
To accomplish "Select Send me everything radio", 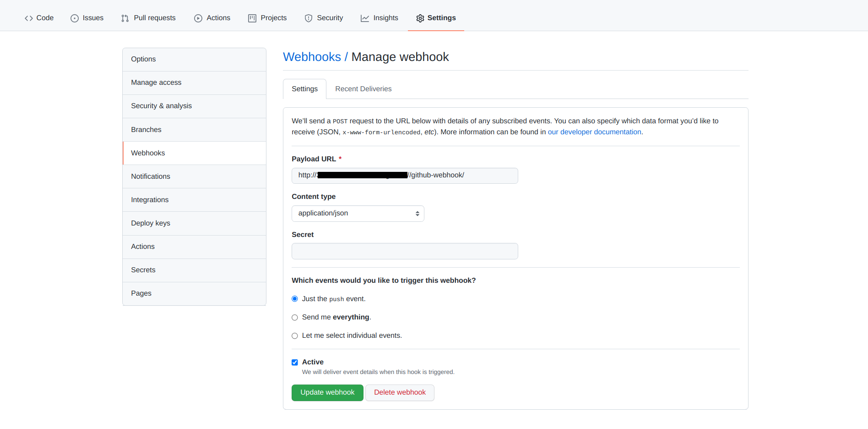I will pyautogui.click(x=295, y=318).
